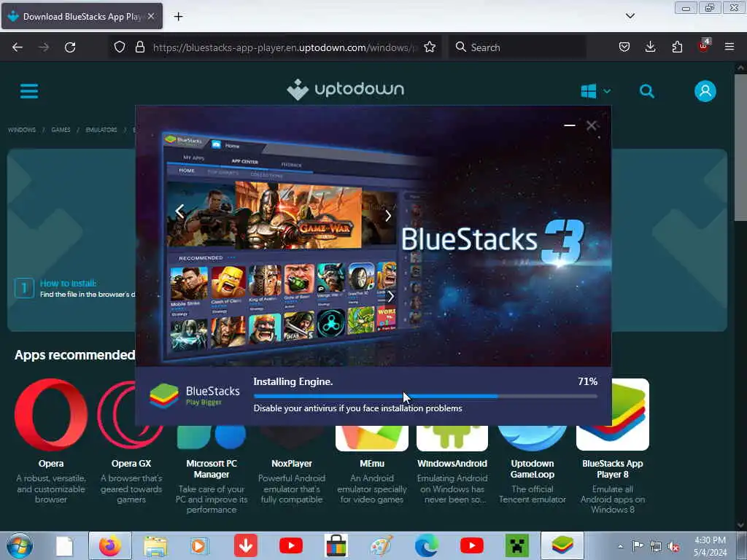Viewport: 747px width, 560px height.
Task: Open muted volume tray icon
Action: tap(673, 546)
